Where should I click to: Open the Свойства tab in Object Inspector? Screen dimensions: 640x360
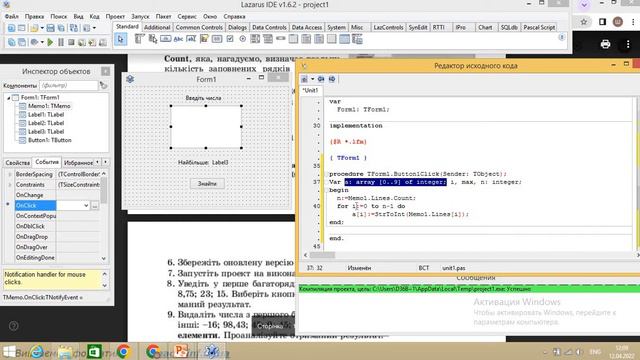pyautogui.click(x=18, y=162)
